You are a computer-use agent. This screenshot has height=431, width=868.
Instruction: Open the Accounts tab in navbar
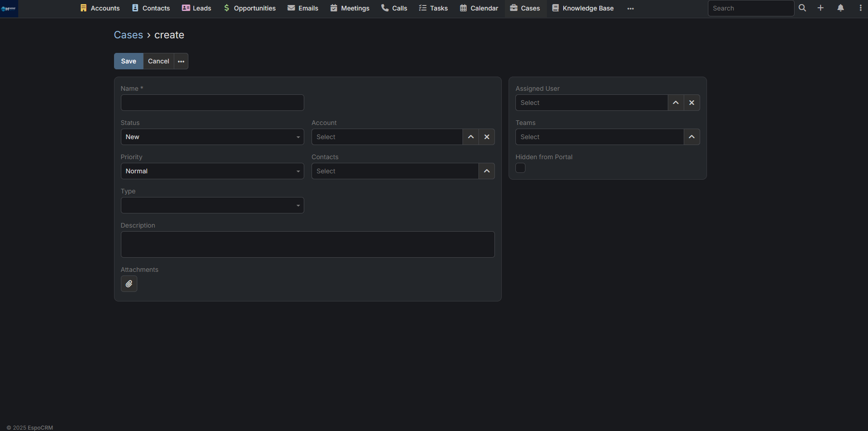[x=100, y=8]
